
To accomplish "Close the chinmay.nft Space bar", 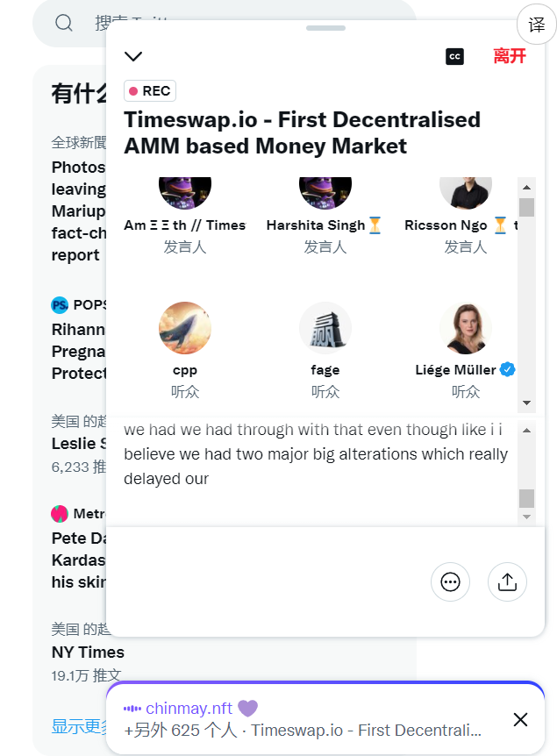I will click(x=520, y=719).
